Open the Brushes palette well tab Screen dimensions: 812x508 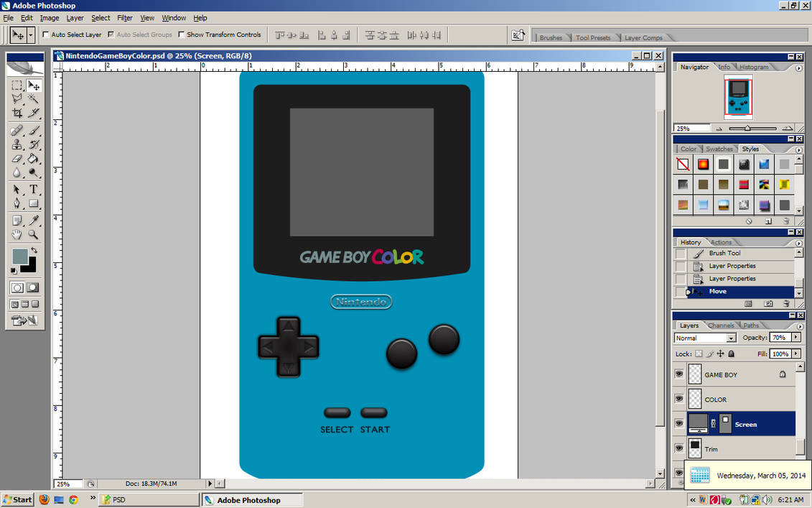(x=551, y=38)
